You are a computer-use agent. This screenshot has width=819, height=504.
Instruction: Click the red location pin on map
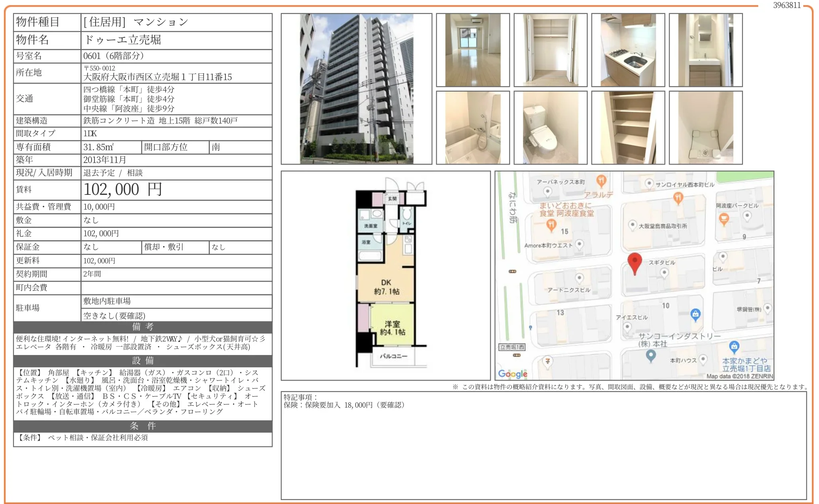(634, 261)
